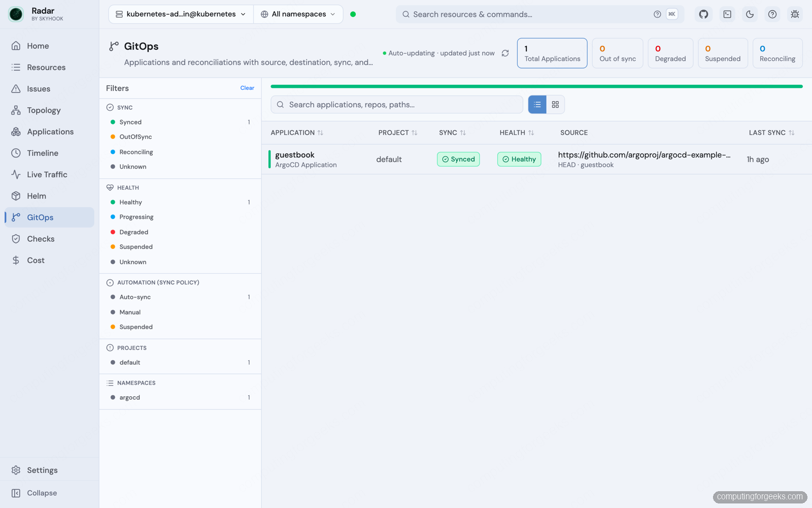The height and width of the screenshot is (508, 812).
Task: Select the Total Applications card
Action: 552,53
